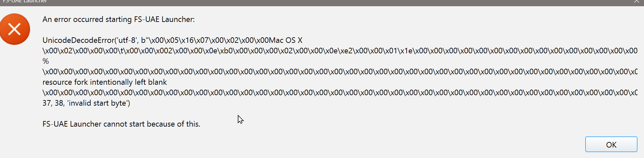Click the red error X icon
The height and width of the screenshot is (158, 644).
(15, 29)
